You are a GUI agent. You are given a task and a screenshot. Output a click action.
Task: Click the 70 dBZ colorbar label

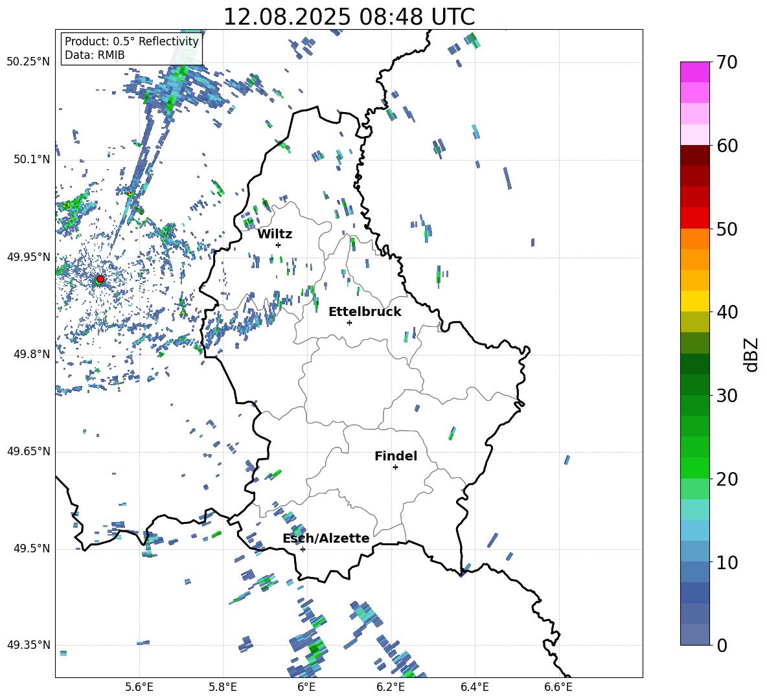[x=727, y=63]
